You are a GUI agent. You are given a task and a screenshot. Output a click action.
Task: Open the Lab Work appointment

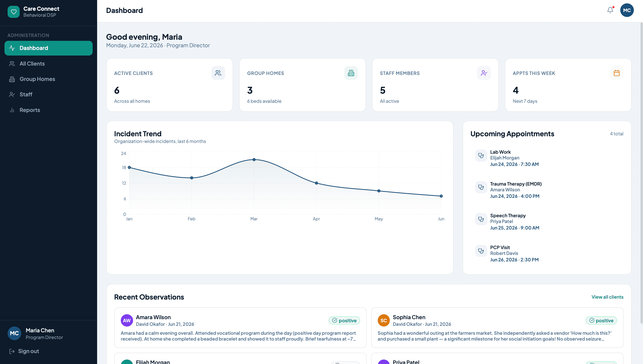[x=547, y=158]
